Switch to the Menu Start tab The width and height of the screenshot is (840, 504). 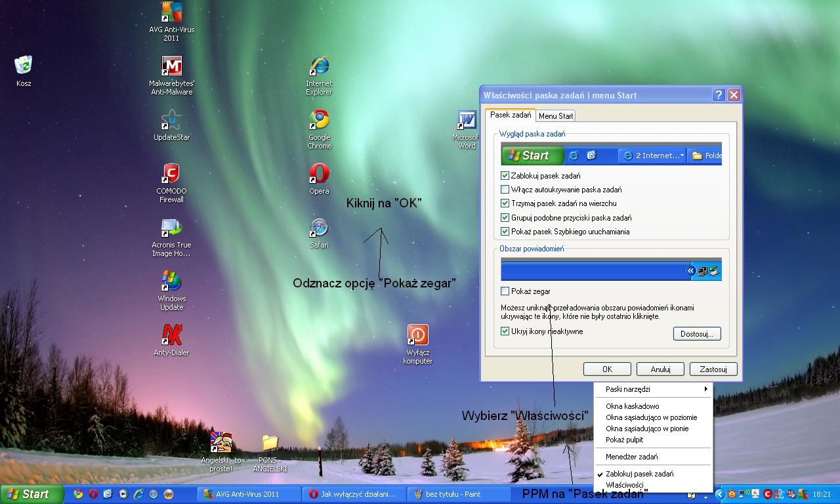pos(556,116)
